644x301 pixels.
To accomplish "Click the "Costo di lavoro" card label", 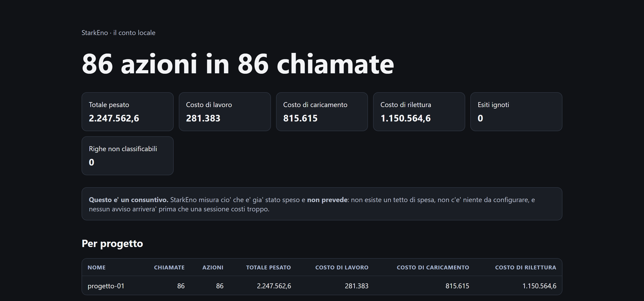I will (209, 105).
